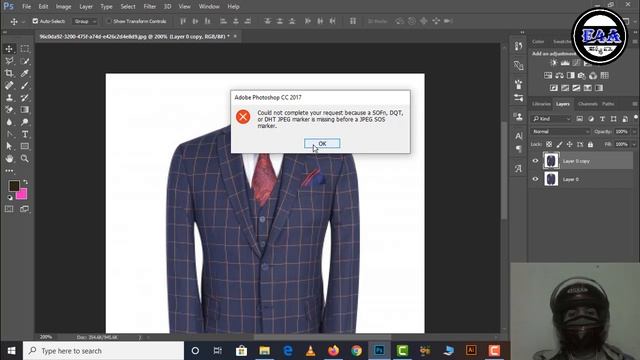This screenshot has width=640, height=360.
Task: Hide the Layer 0 copy layer
Action: point(535,161)
